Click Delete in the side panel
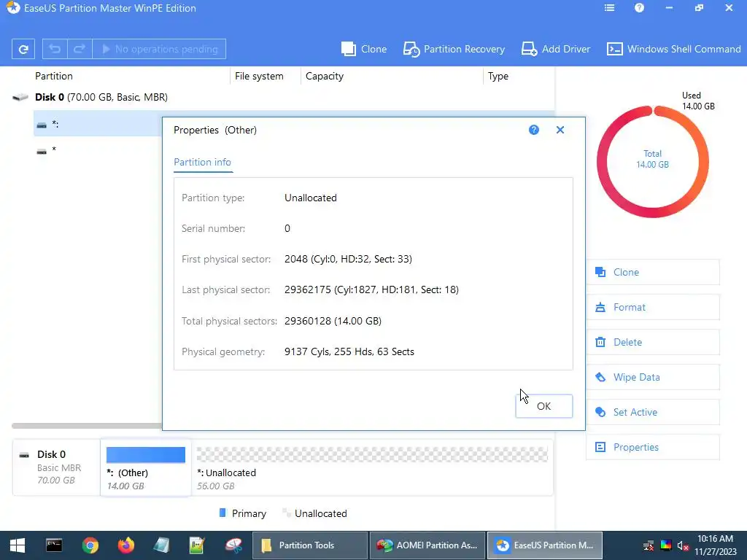The image size is (747, 560). click(x=653, y=343)
